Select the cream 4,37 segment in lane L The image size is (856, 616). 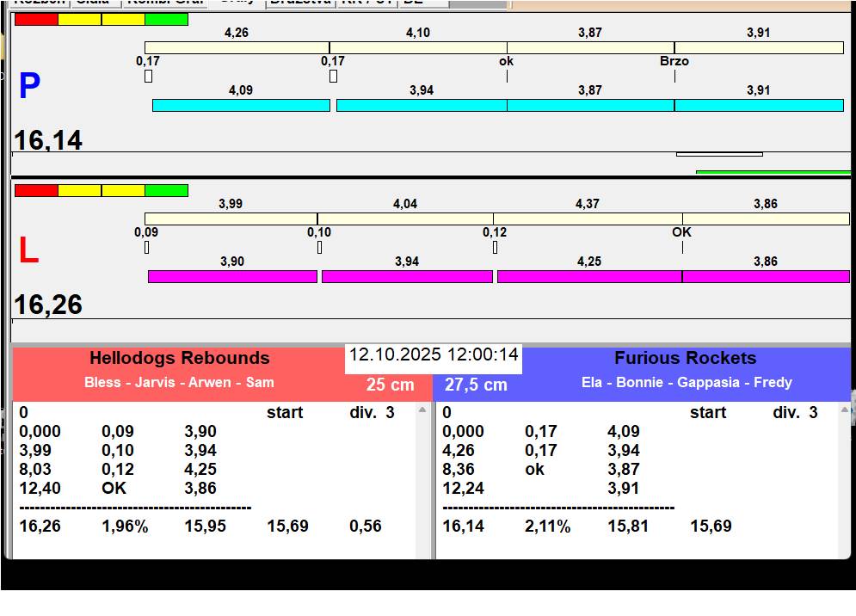tap(588, 219)
